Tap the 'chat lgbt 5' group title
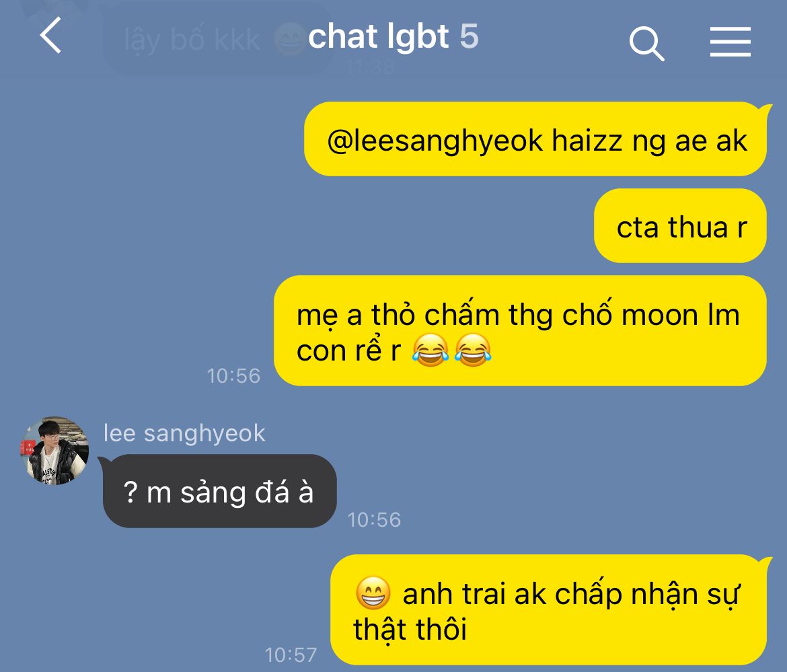The width and height of the screenshot is (787, 672). click(x=393, y=36)
